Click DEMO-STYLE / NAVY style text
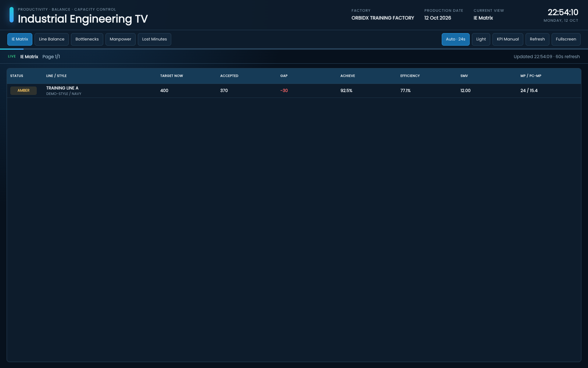Viewport: 588px width, 368px height. (x=64, y=94)
